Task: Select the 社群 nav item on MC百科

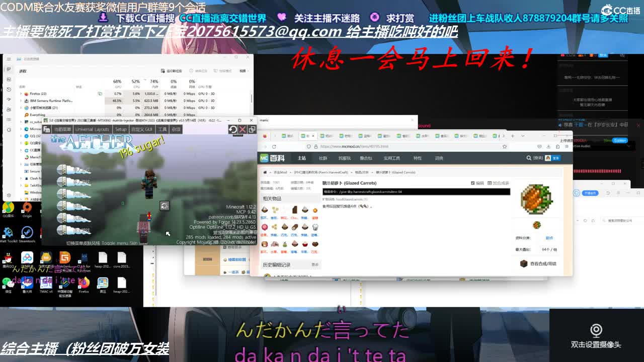Action: click(323, 158)
